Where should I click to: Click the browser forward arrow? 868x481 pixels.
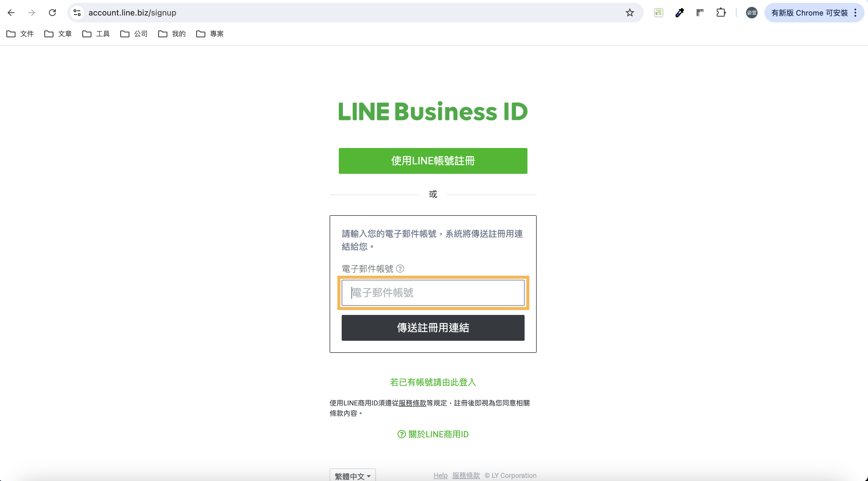[x=32, y=13]
